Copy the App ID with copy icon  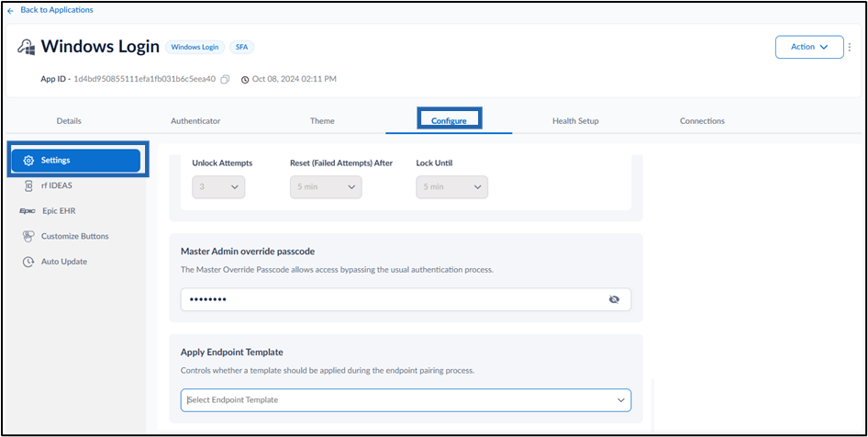click(x=225, y=79)
